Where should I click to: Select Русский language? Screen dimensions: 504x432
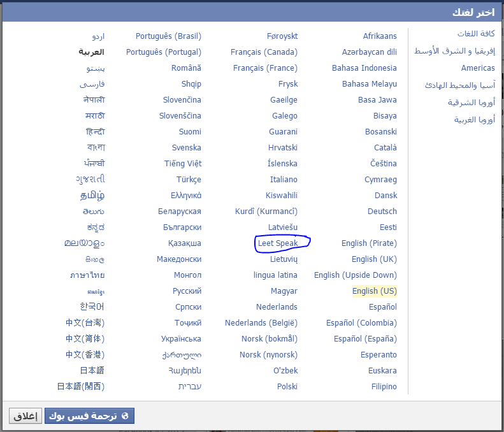coord(187,291)
